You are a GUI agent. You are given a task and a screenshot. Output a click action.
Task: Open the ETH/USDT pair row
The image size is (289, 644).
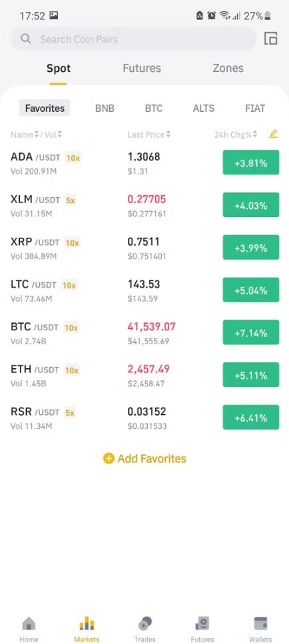[144, 376]
